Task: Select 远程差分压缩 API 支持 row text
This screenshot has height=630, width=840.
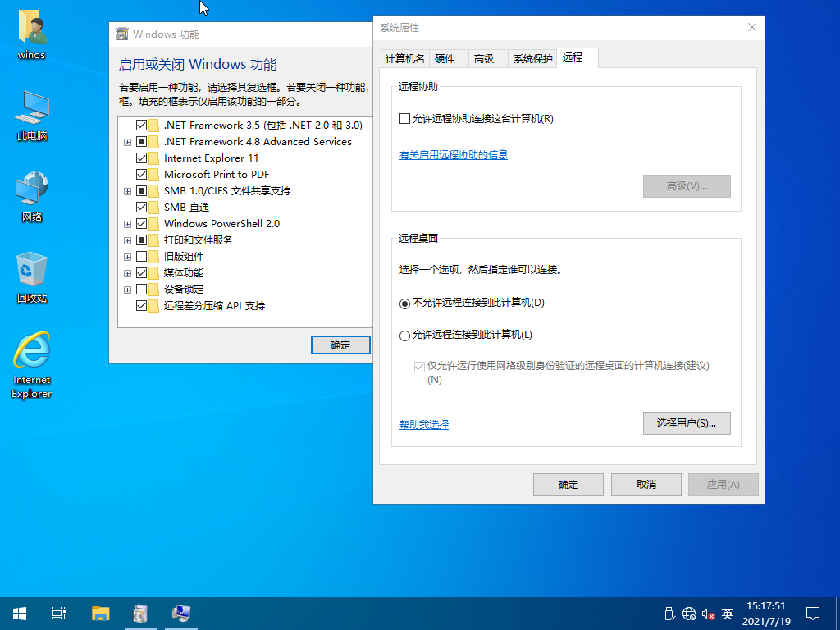Action: tap(214, 306)
